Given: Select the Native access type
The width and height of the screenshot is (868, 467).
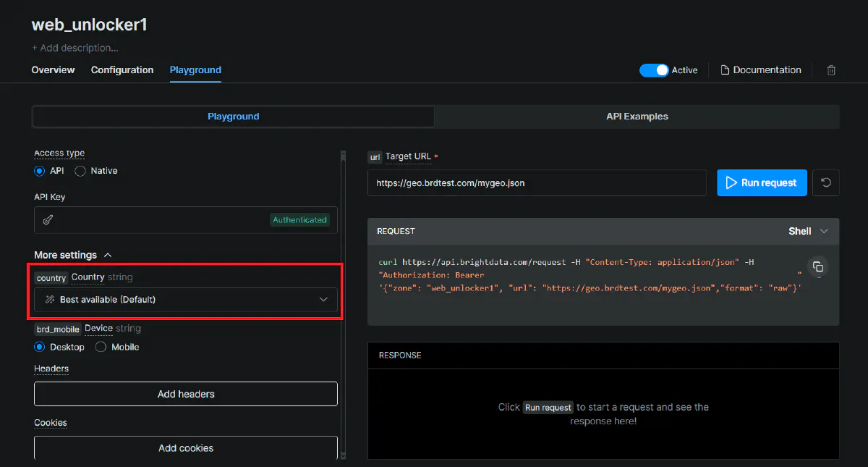Looking at the screenshot, I should pyautogui.click(x=80, y=170).
